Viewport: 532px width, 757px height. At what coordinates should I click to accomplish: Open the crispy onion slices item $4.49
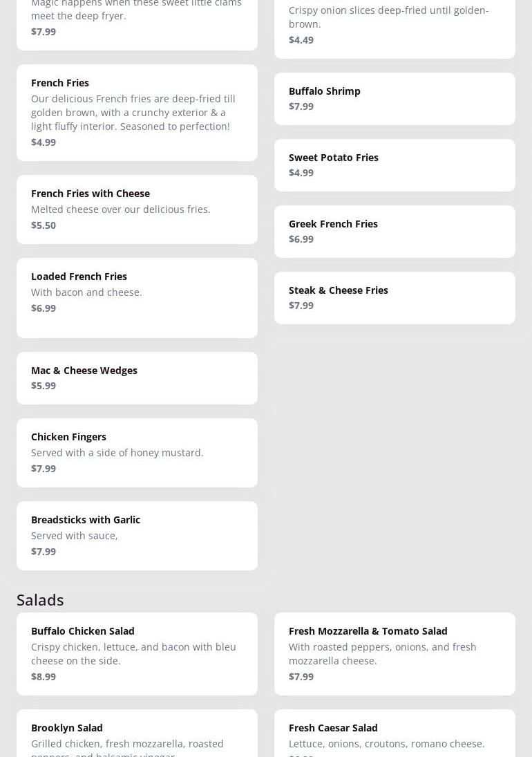click(x=395, y=28)
